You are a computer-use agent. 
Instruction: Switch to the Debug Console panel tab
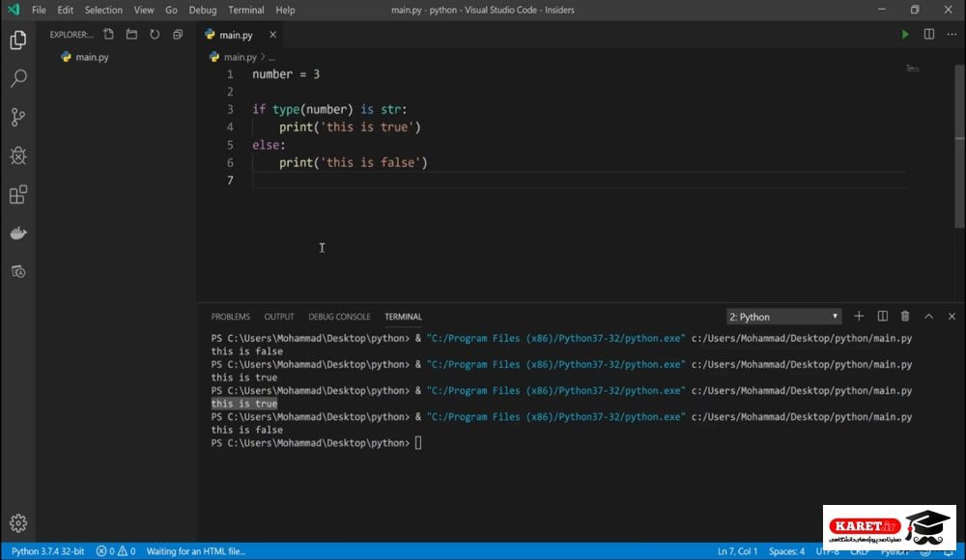[339, 317]
